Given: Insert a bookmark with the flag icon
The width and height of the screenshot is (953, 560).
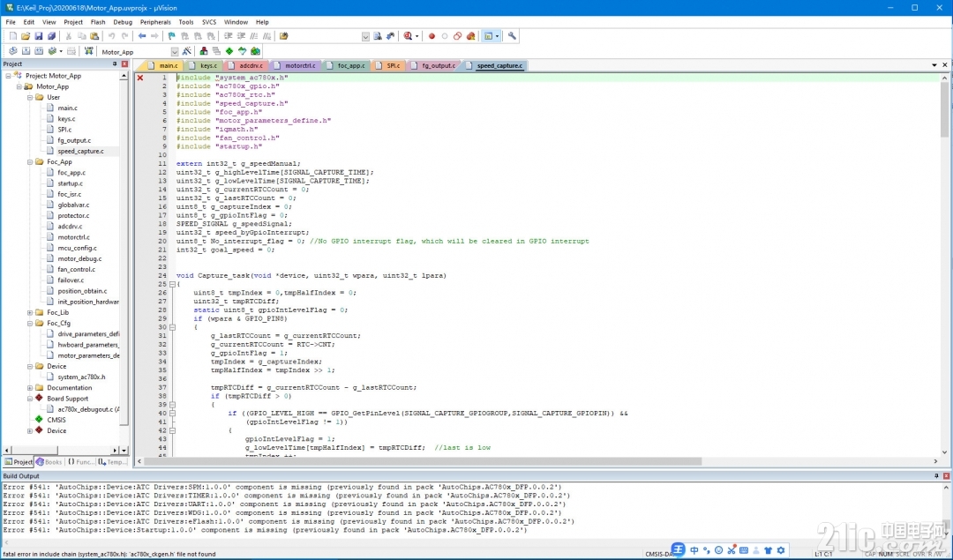Looking at the screenshot, I should [171, 36].
